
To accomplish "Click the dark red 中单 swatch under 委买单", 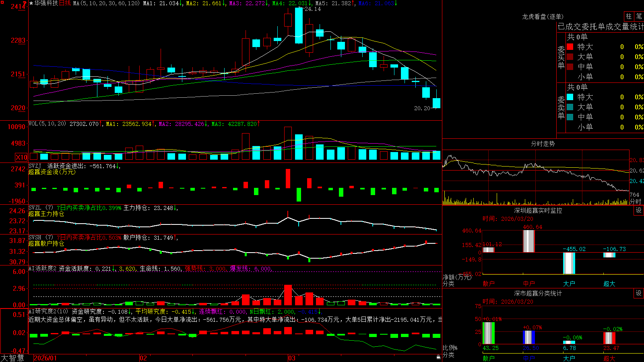I will (570, 67).
